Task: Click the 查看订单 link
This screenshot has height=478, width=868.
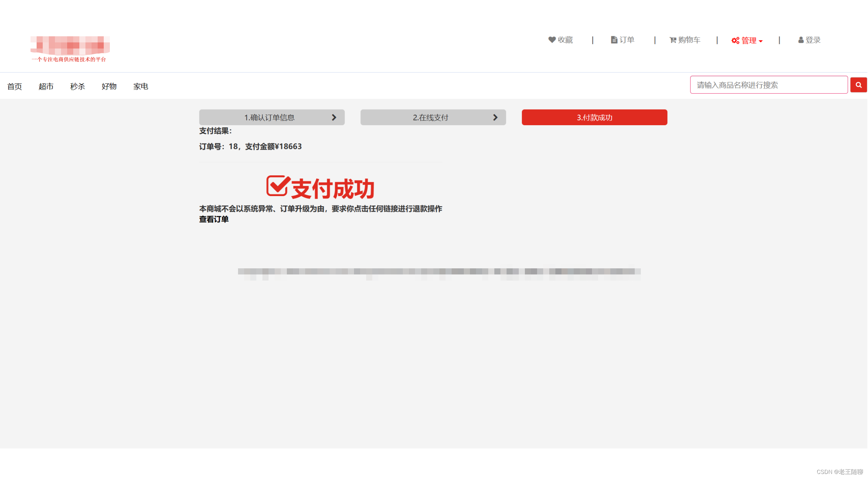Action: point(214,219)
